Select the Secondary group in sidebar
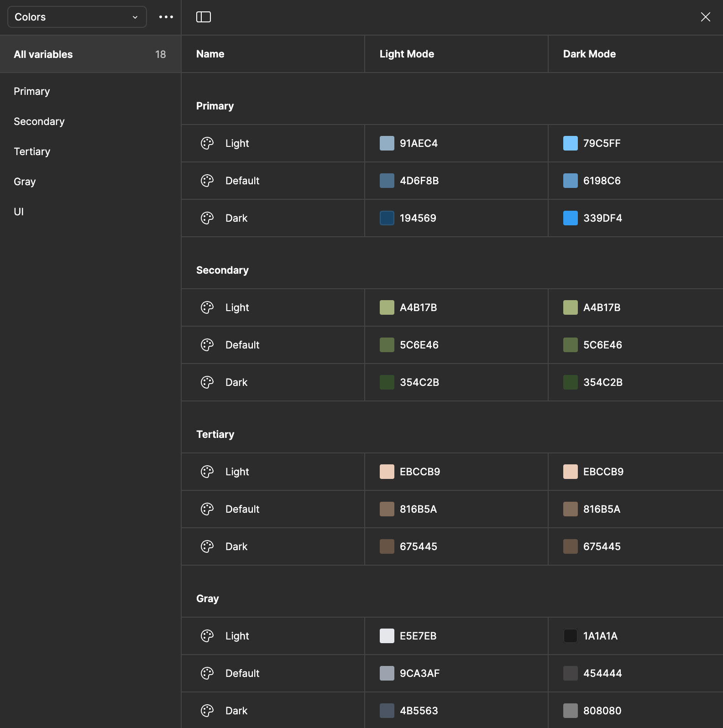Viewport: 723px width, 728px height. click(x=39, y=121)
